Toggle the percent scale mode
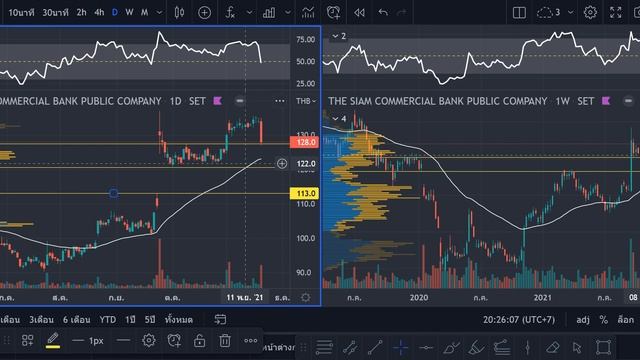 click(x=604, y=319)
